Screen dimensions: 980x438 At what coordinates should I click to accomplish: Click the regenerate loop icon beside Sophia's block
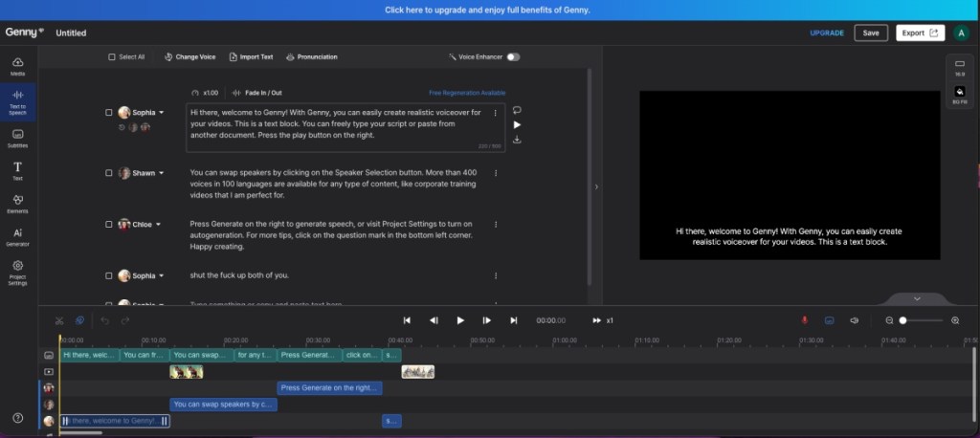517,110
